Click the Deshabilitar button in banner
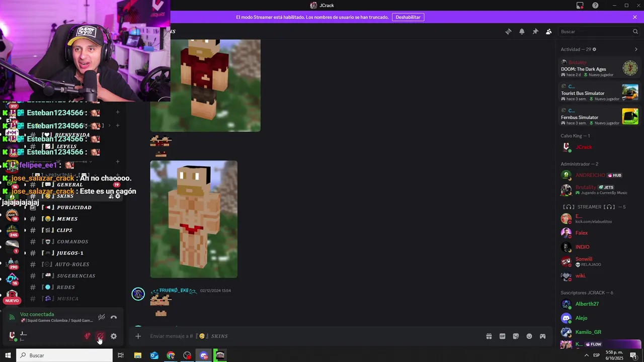644x362 pixels. [408, 17]
